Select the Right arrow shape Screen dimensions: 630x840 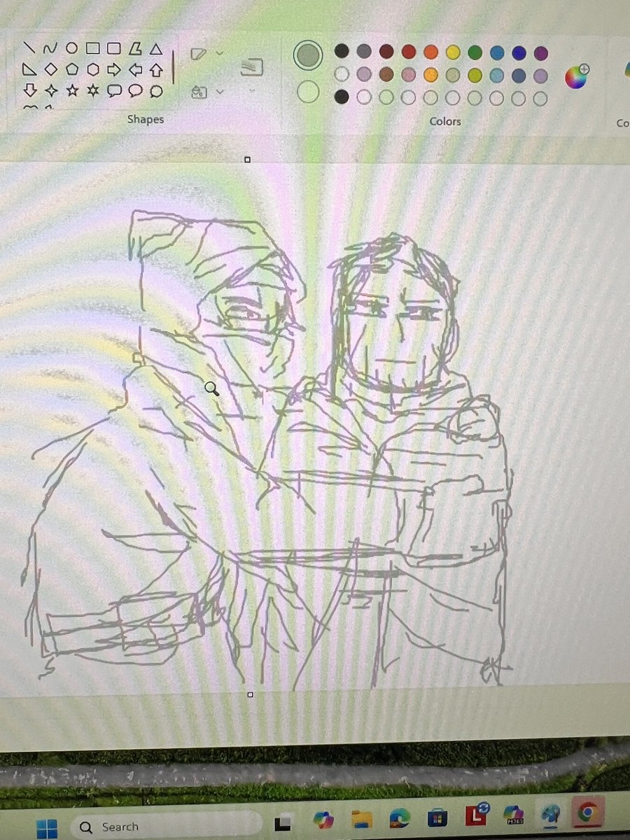114,69
